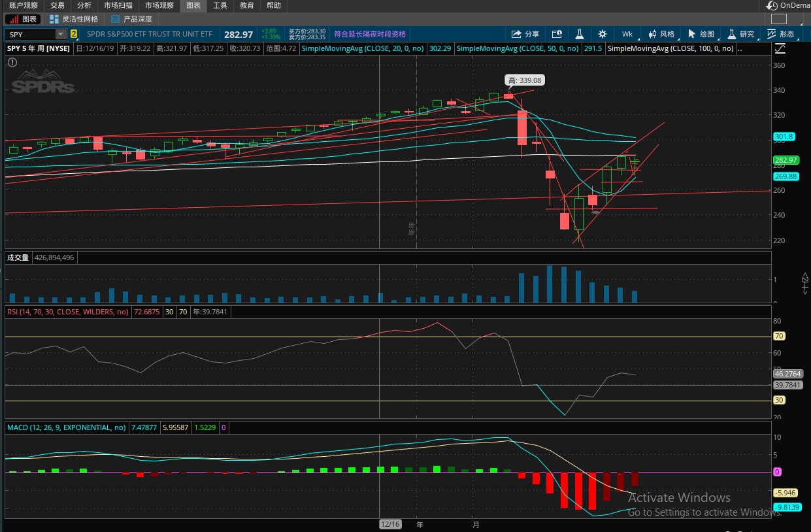The height and width of the screenshot is (532, 811).
Task: Click the chart alert exclamation icon
Action: (12, 62)
